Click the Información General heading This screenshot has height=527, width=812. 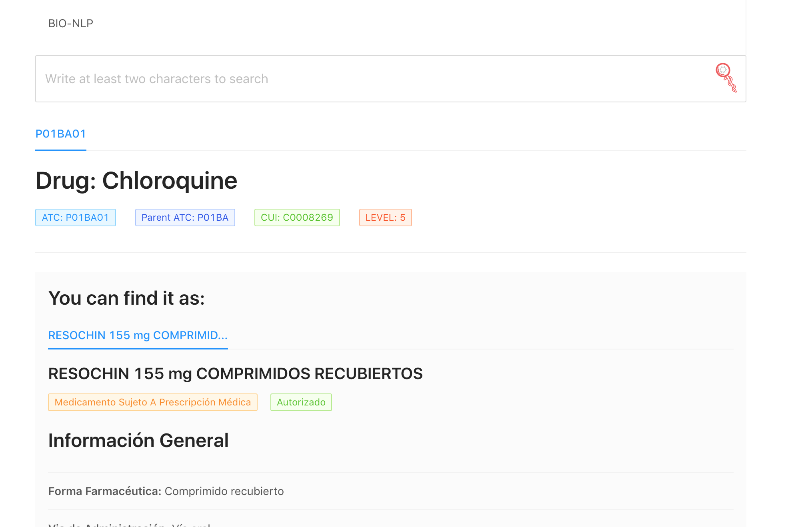coord(138,441)
